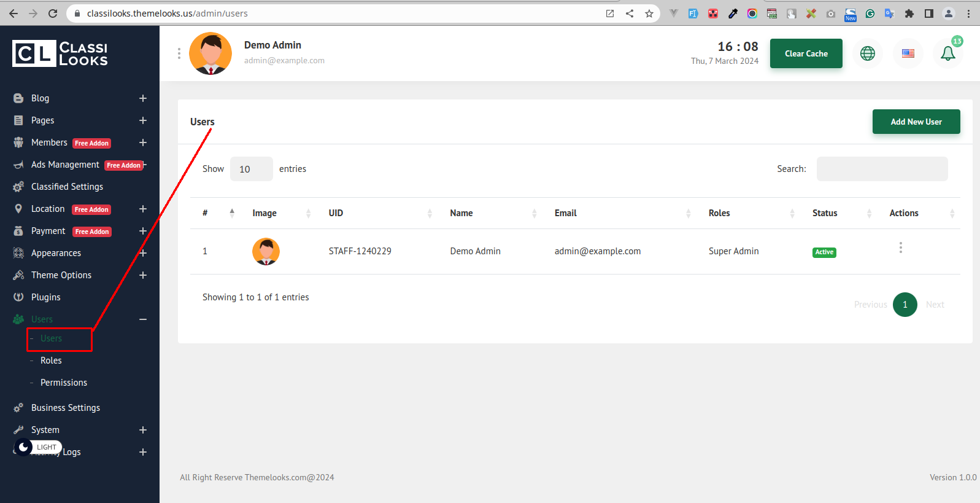This screenshot has width=980, height=503.
Task: Click the globe website icon
Action: point(867,53)
